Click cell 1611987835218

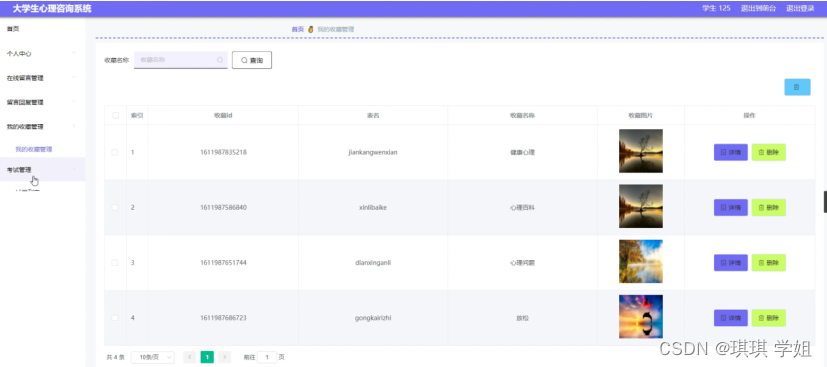coord(223,152)
